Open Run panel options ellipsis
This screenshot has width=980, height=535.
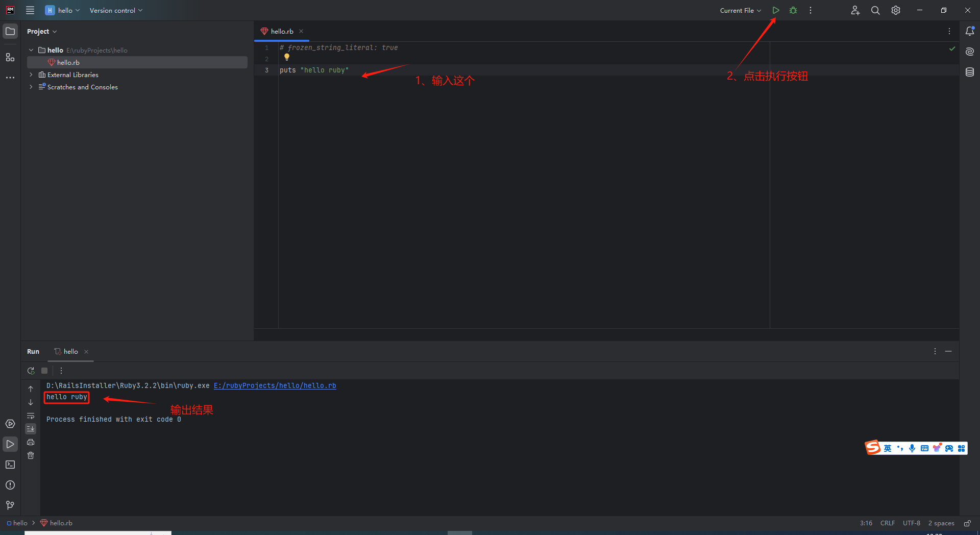coord(935,351)
